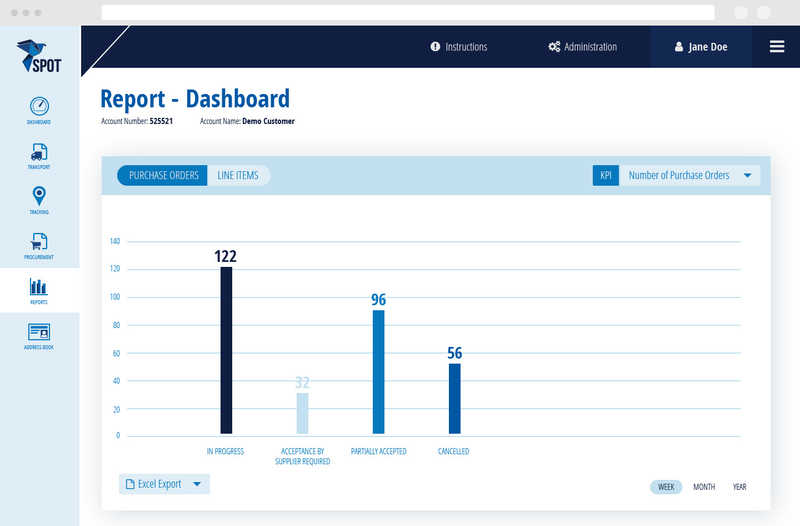
Task: Click the browser address bar
Action: click(x=408, y=13)
